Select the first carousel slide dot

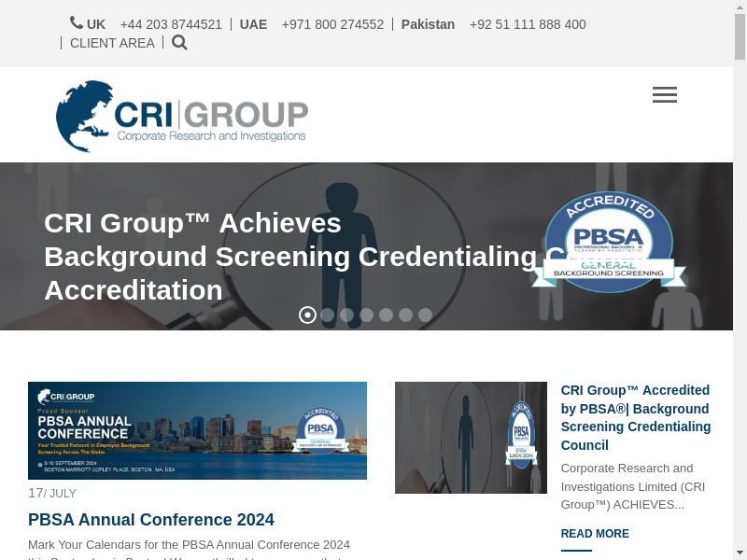click(307, 315)
